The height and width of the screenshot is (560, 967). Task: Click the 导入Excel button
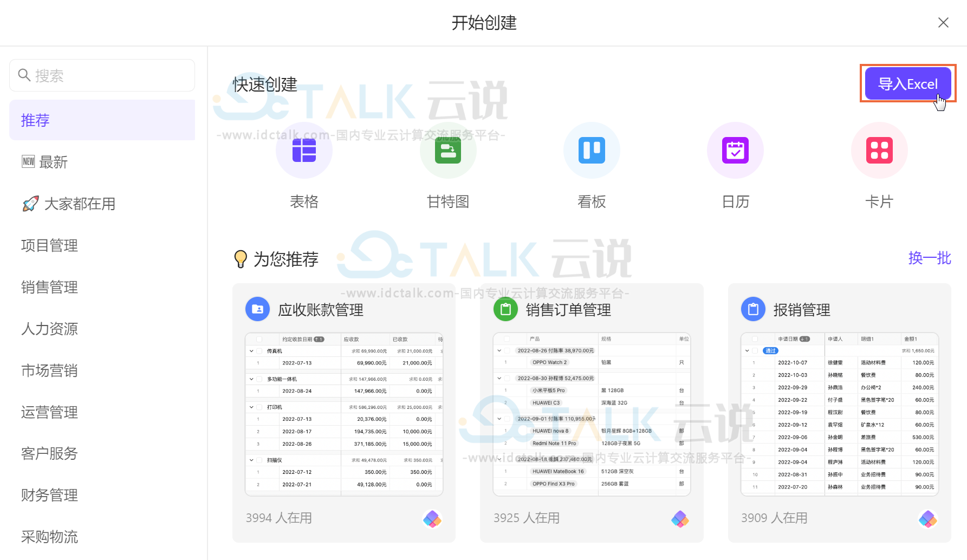click(908, 83)
